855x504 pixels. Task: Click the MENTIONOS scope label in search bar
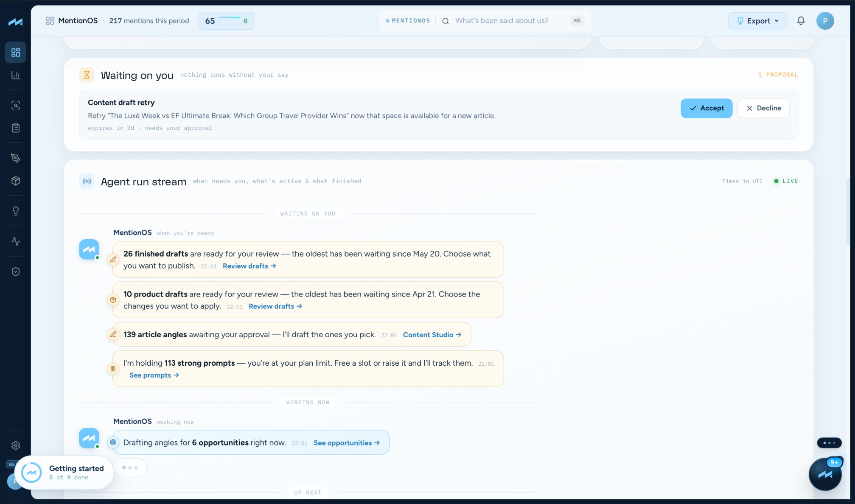pos(408,21)
